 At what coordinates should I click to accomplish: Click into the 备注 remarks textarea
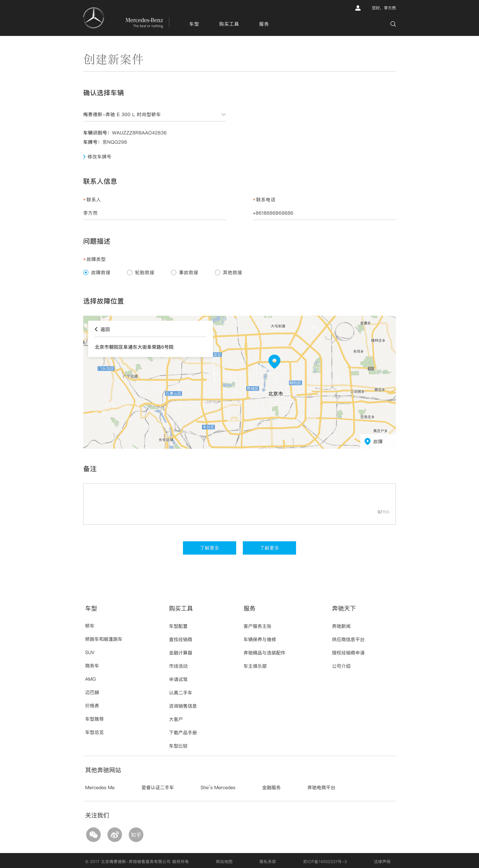[239, 504]
